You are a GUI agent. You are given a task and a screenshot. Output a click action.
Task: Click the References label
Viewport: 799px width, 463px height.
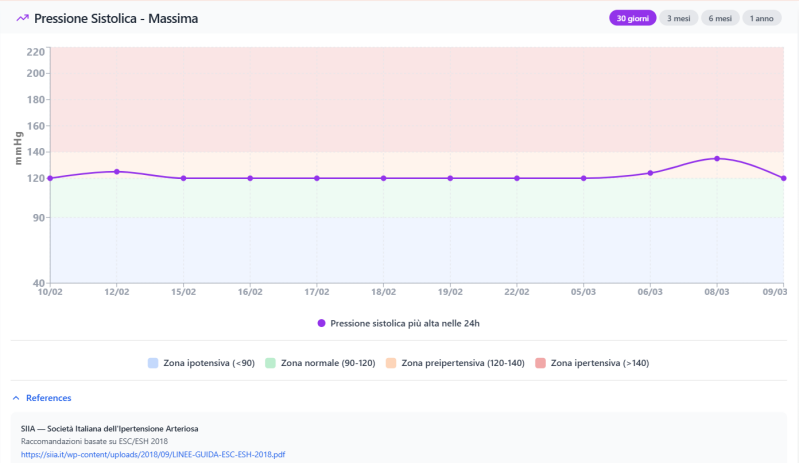point(48,398)
